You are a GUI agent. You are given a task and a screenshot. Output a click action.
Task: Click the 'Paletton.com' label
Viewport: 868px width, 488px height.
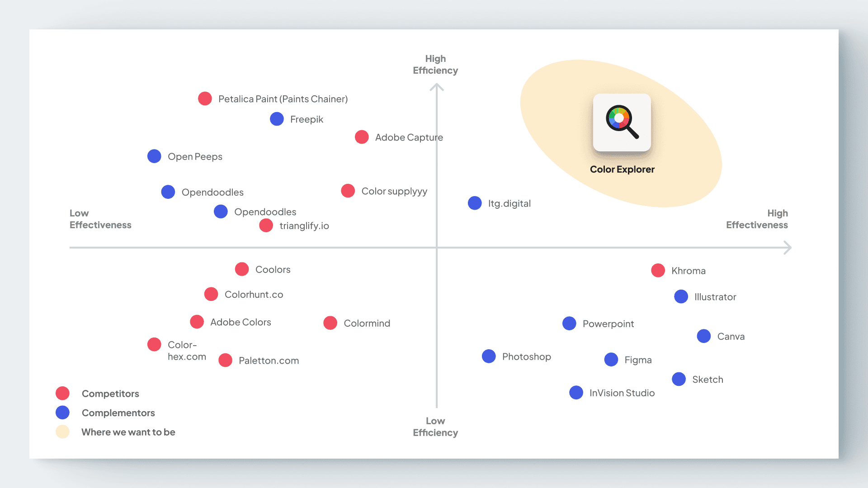tap(269, 361)
